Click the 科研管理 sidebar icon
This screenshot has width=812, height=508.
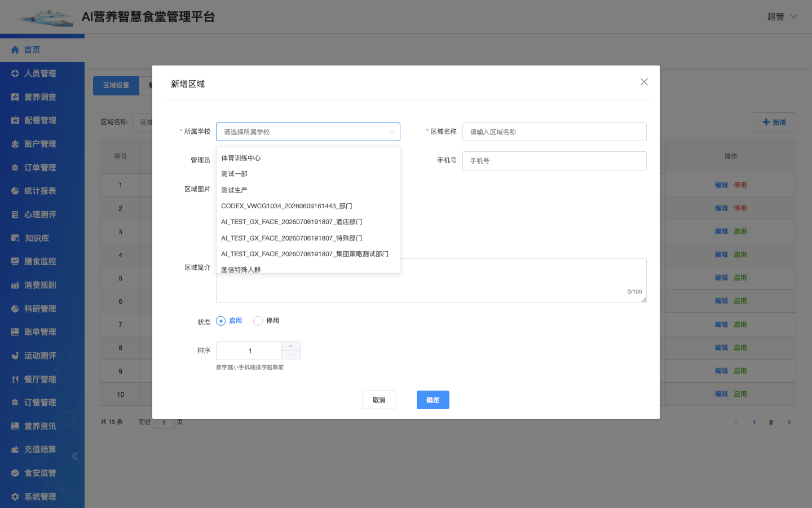tap(15, 309)
